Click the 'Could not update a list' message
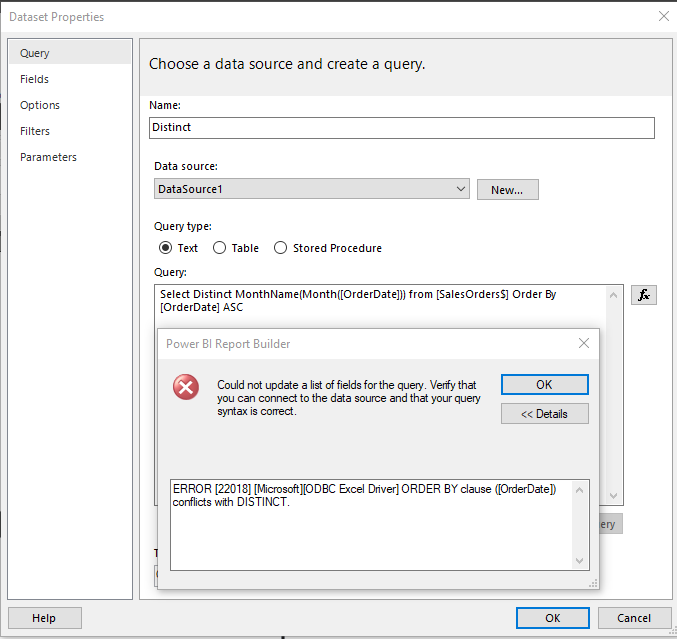Viewport: 677px width, 639px height. coord(348,398)
